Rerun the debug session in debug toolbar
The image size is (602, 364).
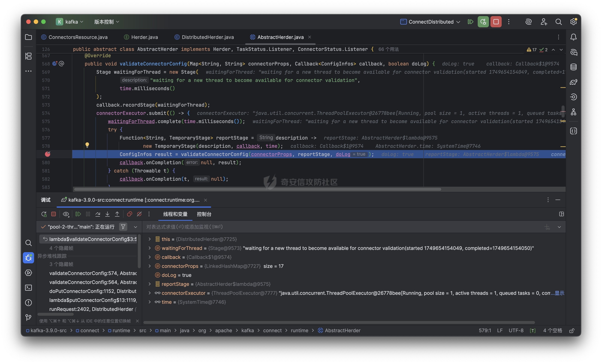click(44, 214)
